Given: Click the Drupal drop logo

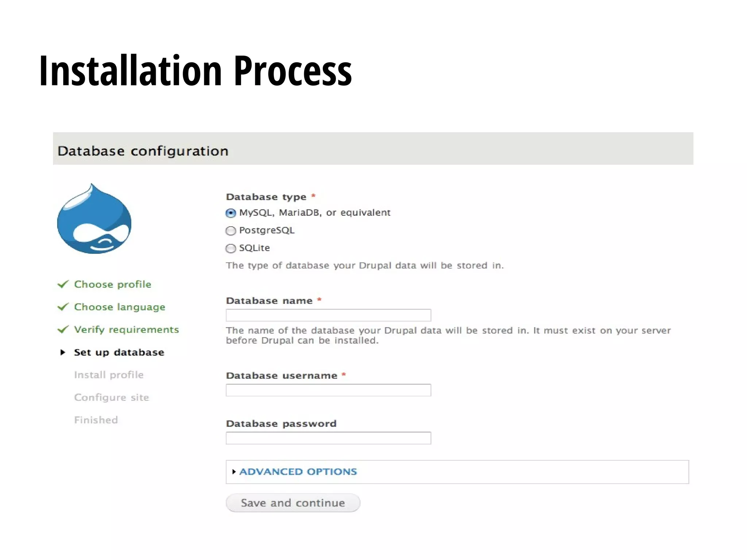Looking at the screenshot, I should pos(94,219).
